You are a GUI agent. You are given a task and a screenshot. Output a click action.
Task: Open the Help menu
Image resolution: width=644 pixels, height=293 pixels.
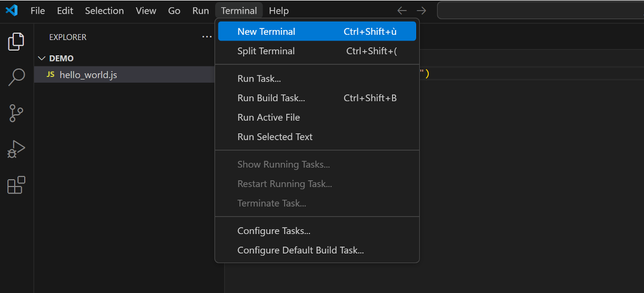(278, 11)
